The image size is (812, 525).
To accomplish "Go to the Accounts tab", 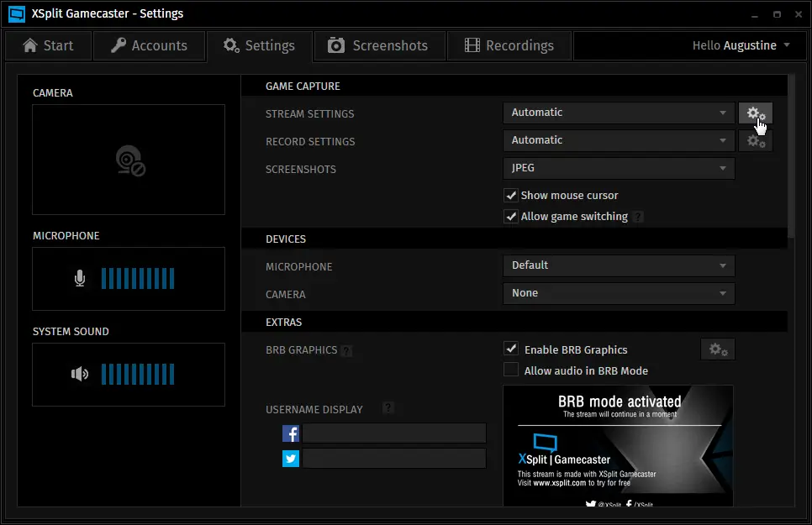I will click(x=148, y=45).
